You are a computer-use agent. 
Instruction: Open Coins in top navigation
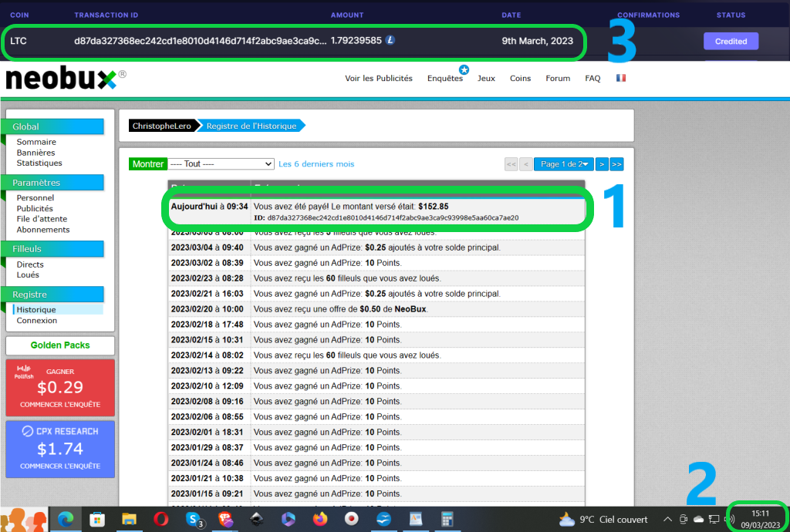[521, 79]
